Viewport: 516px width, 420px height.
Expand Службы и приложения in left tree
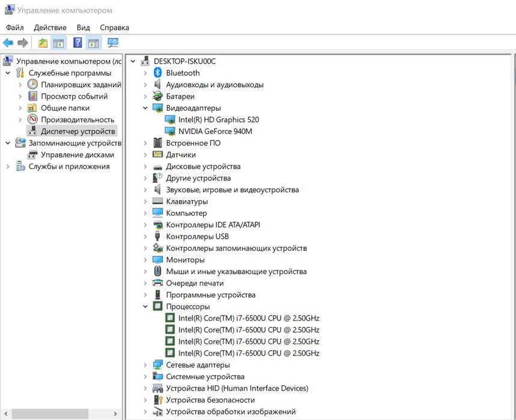tap(8, 166)
